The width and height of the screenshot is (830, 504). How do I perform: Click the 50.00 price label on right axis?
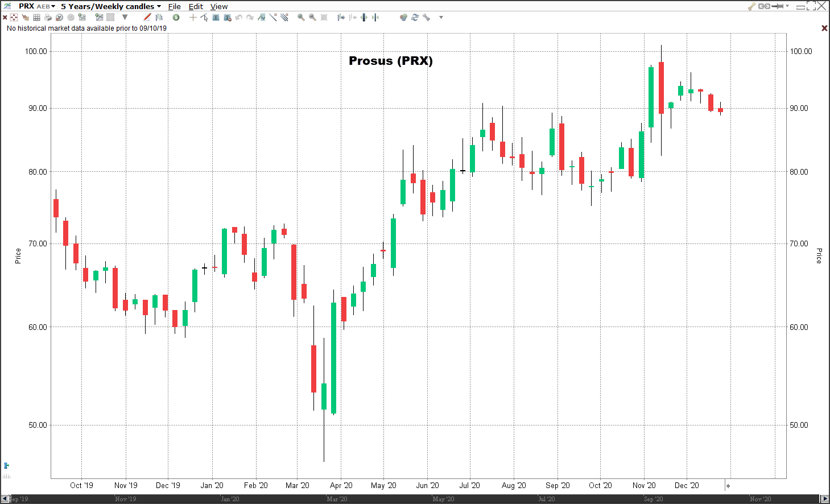799,425
